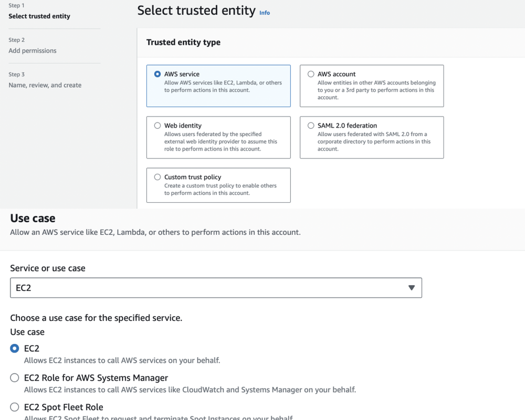The width and height of the screenshot is (525, 420).
Task: Pick the EC2 Spot Fleet Role option
Action: pyautogui.click(x=14, y=407)
